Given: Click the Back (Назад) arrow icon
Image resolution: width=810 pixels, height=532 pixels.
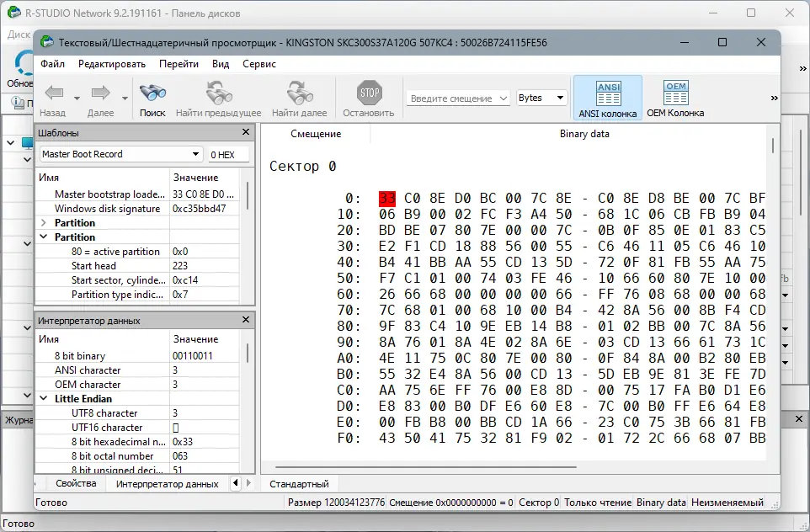Looking at the screenshot, I should [54, 93].
